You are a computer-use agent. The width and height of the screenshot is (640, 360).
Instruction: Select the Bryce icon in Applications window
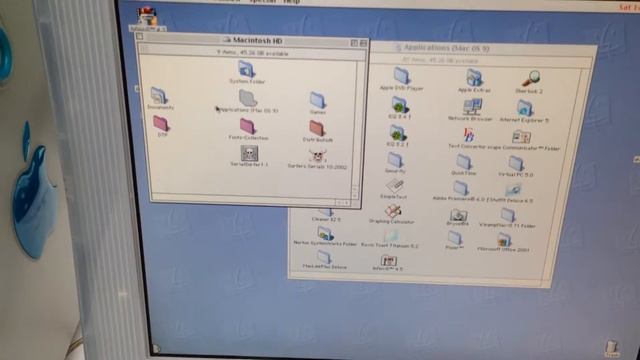click(458, 215)
